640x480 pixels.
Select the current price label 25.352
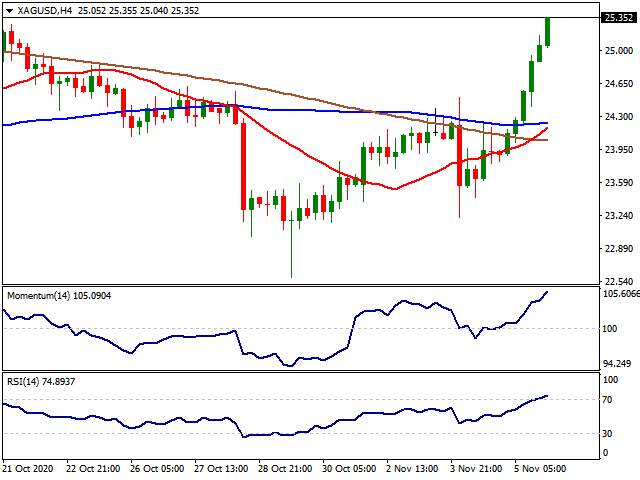click(618, 18)
